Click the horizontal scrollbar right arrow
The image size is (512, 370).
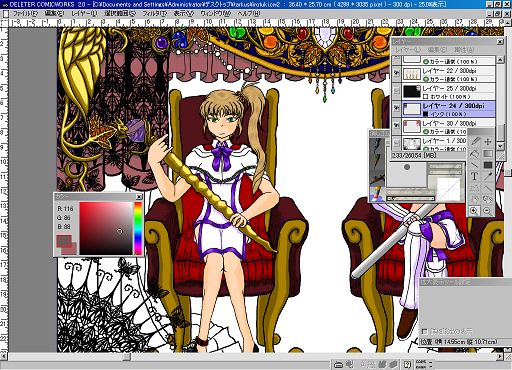pyautogui.click(x=500, y=356)
